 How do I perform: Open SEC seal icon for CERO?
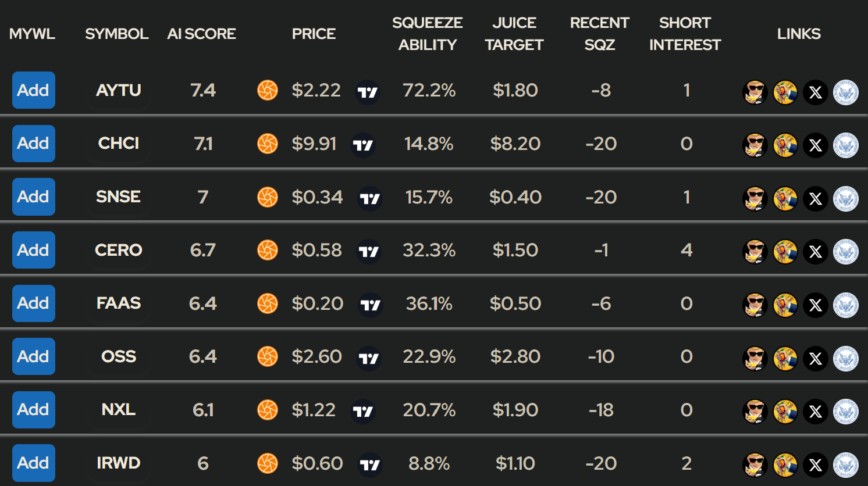click(846, 252)
